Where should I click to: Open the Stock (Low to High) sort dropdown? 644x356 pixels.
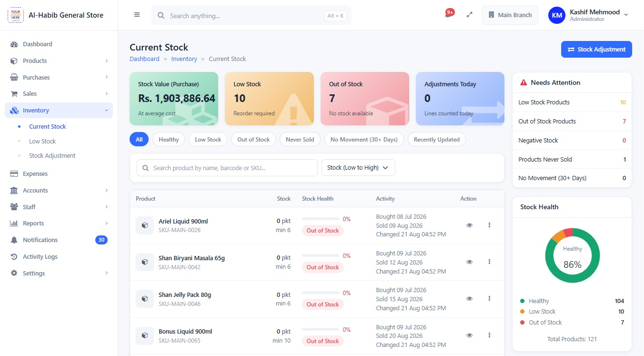[x=358, y=168]
